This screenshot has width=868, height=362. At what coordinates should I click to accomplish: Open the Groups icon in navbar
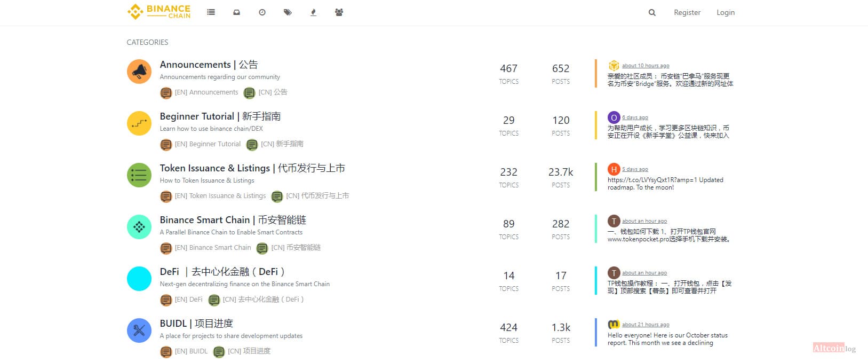[x=339, y=12]
